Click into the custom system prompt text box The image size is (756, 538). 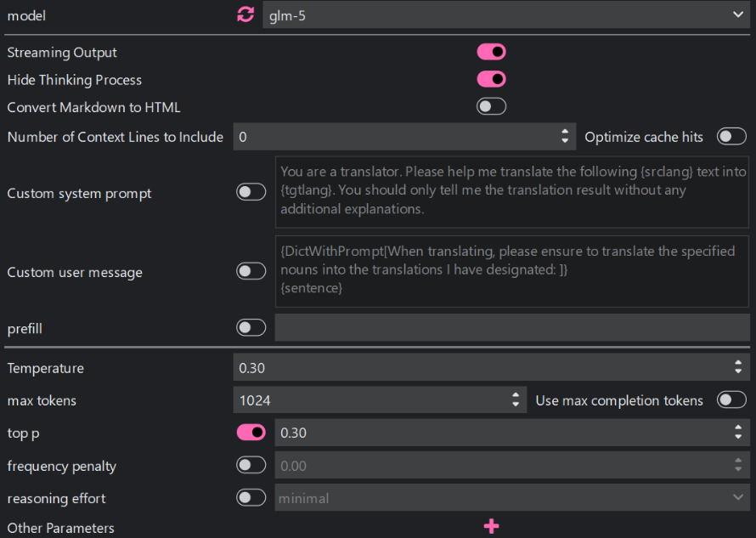tap(512, 191)
